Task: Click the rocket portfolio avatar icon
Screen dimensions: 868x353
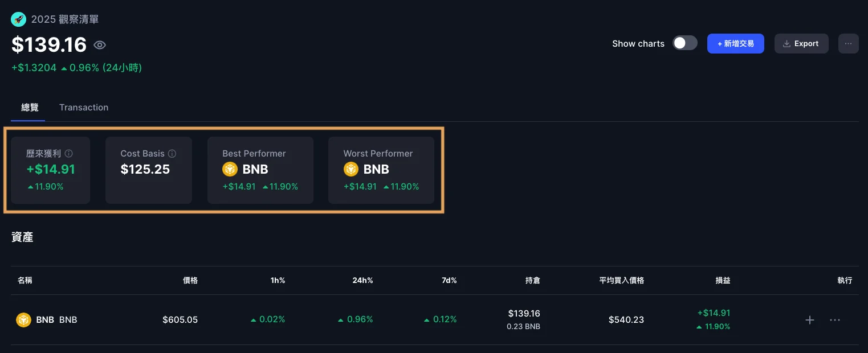Action: click(x=18, y=19)
